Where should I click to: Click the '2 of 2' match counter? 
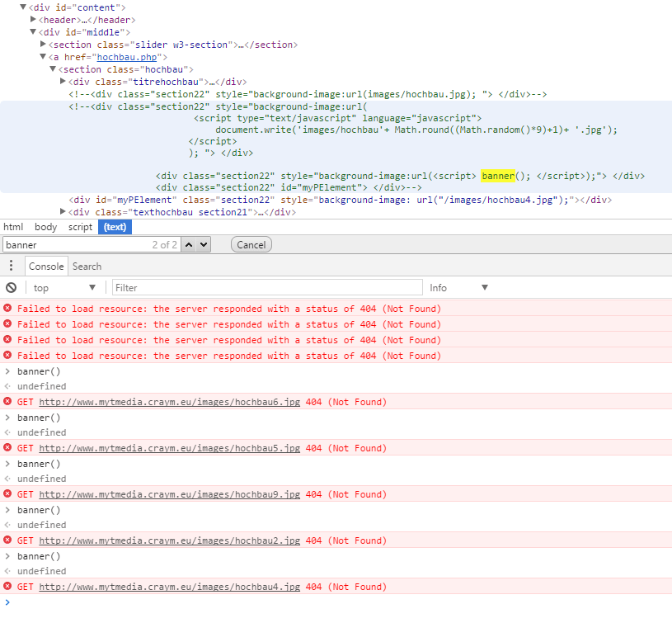coord(165,245)
